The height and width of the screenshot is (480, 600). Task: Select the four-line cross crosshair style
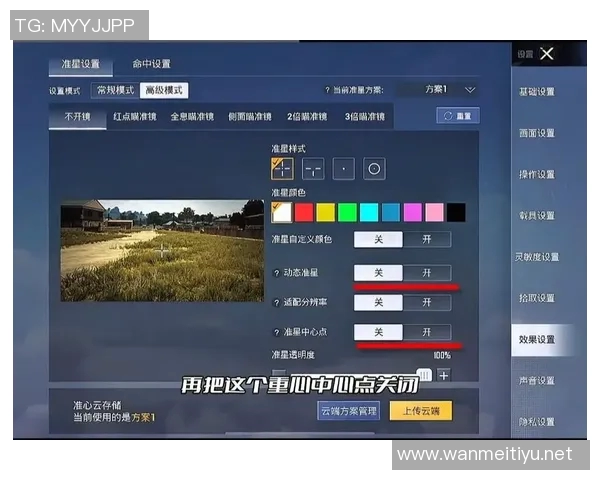tap(282, 168)
